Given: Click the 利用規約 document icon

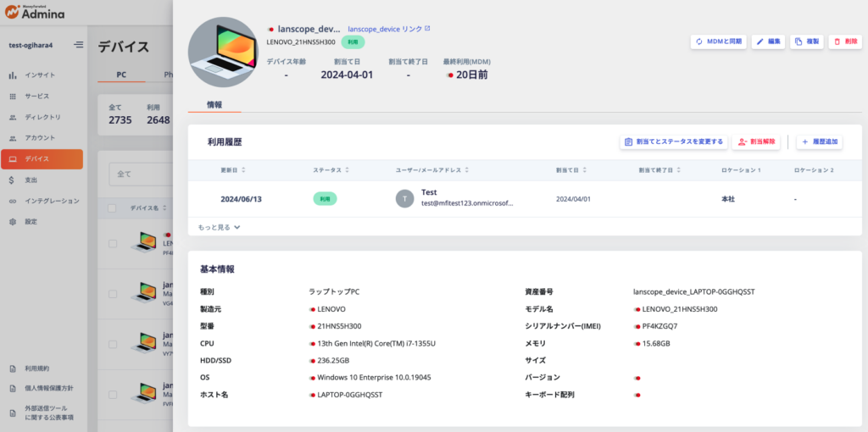Looking at the screenshot, I should [13, 368].
